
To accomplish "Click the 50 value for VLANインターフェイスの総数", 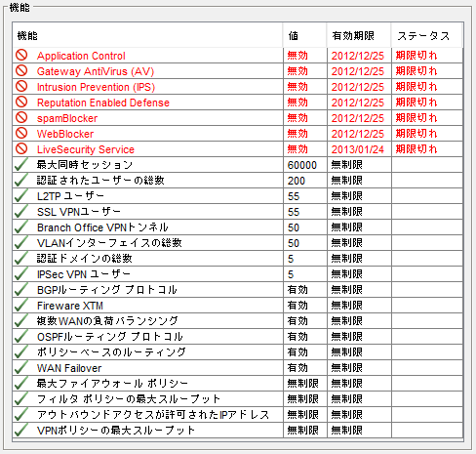I will tap(294, 243).
